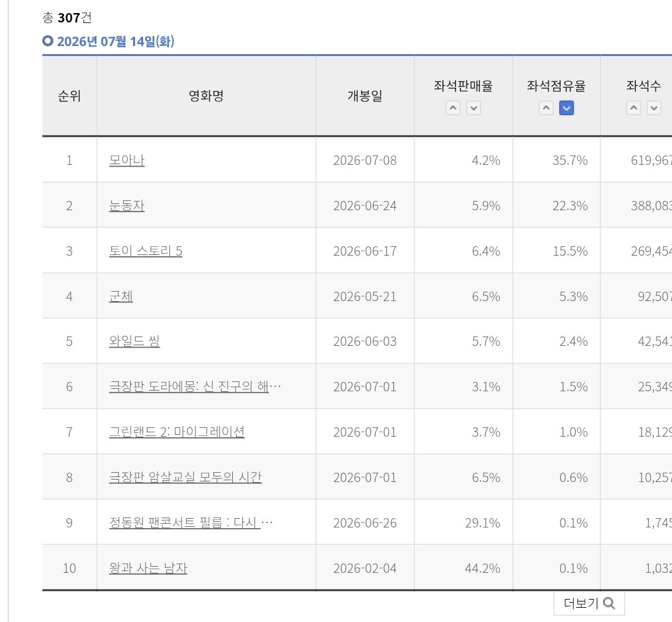Click the circle bullet before the date heading
Image resolution: width=672 pixels, height=622 pixels.
click(x=47, y=41)
